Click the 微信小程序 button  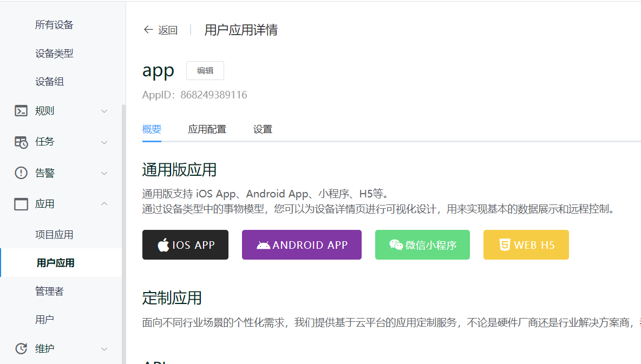[x=422, y=244]
